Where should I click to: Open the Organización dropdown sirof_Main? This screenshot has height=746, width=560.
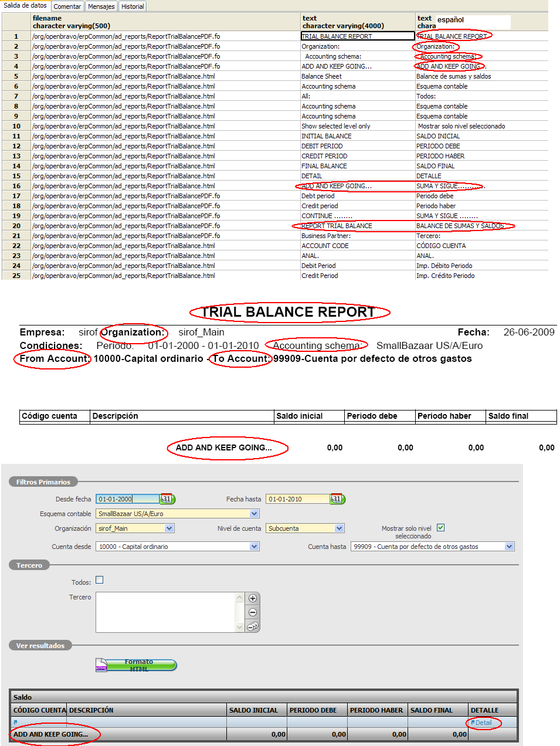[169, 528]
